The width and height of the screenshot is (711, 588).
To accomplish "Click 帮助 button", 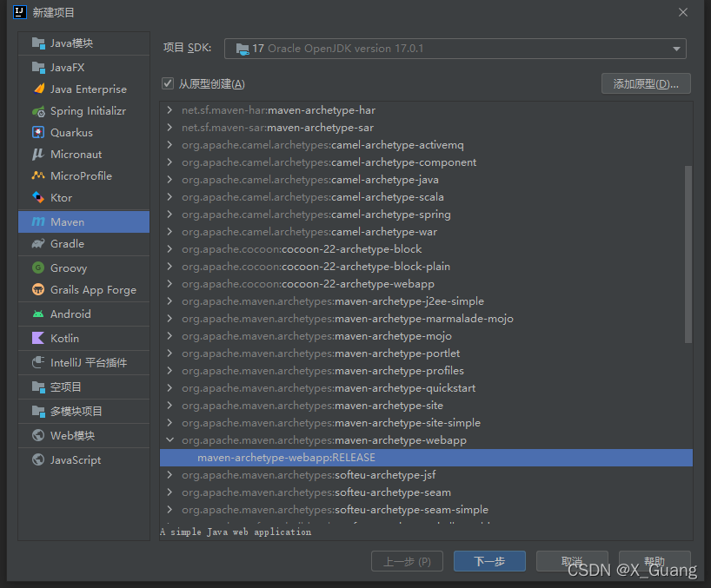I will (x=655, y=561).
